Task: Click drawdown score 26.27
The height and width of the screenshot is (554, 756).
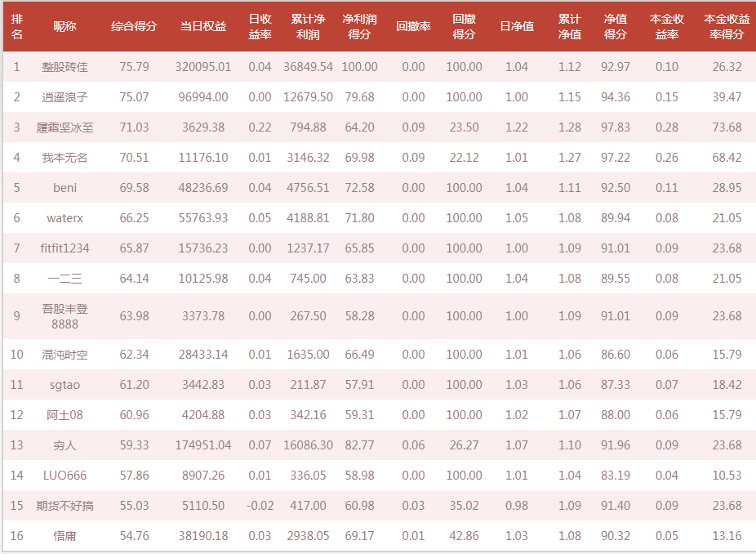Action: [x=464, y=445]
